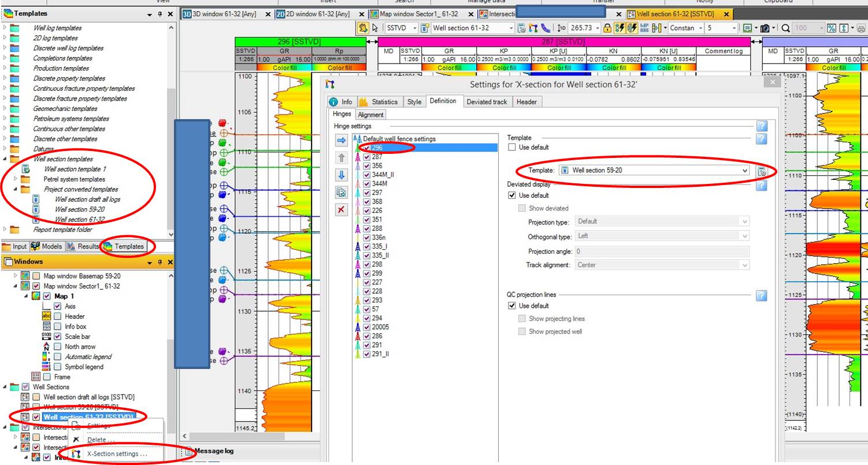The image size is (868, 465).
Task: Click help icon in Deviated display section
Action: (x=761, y=185)
